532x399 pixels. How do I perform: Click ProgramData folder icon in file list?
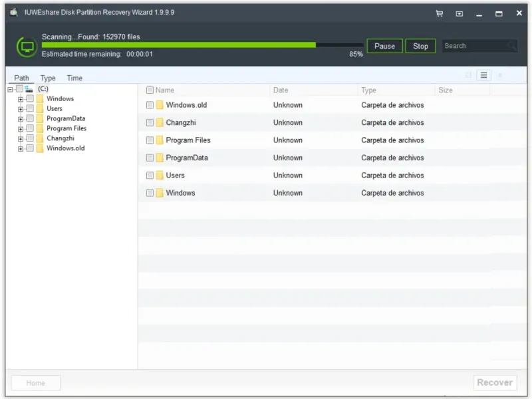pyautogui.click(x=160, y=158)
